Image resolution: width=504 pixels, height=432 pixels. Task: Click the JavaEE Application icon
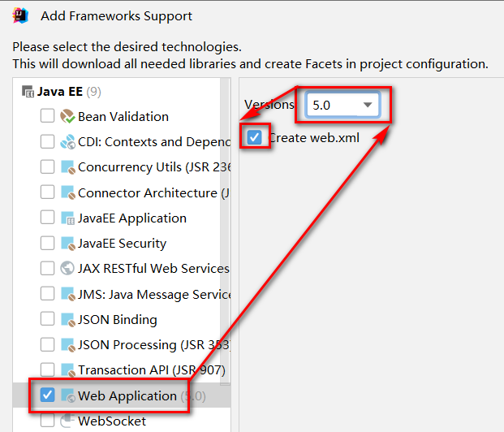coord(67,218)
